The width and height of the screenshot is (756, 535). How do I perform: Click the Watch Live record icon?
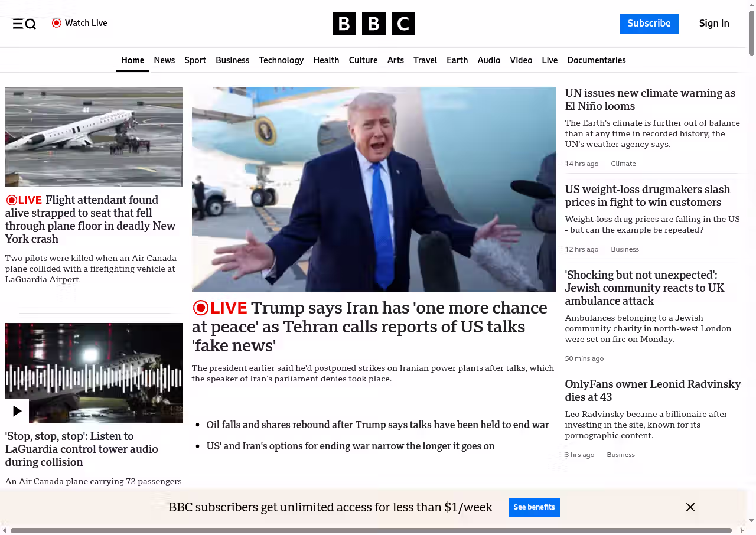[x=57, y=23]
